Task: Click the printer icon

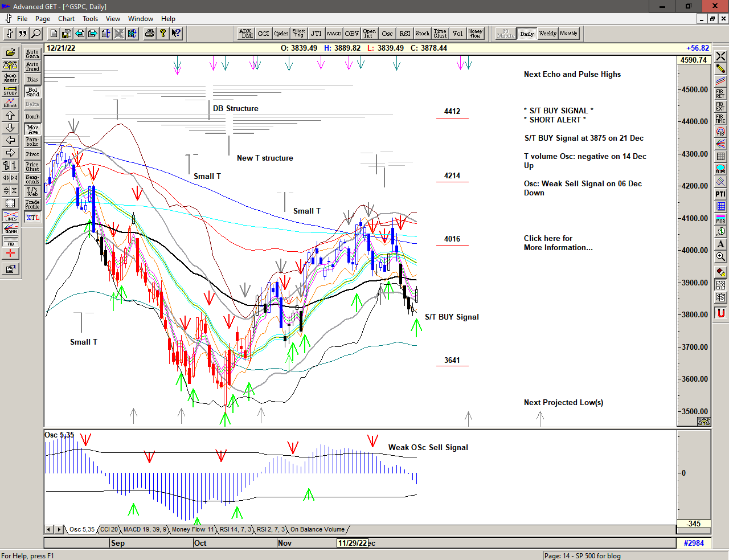Action: [x=149, y=34]
